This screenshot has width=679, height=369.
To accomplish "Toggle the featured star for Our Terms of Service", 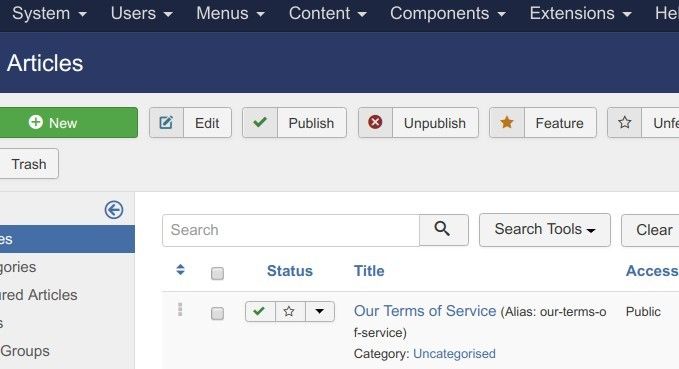I will click(290, 311).
